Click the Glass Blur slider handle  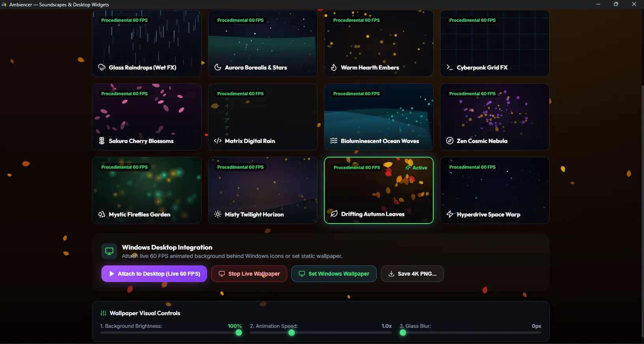[403, 333]
